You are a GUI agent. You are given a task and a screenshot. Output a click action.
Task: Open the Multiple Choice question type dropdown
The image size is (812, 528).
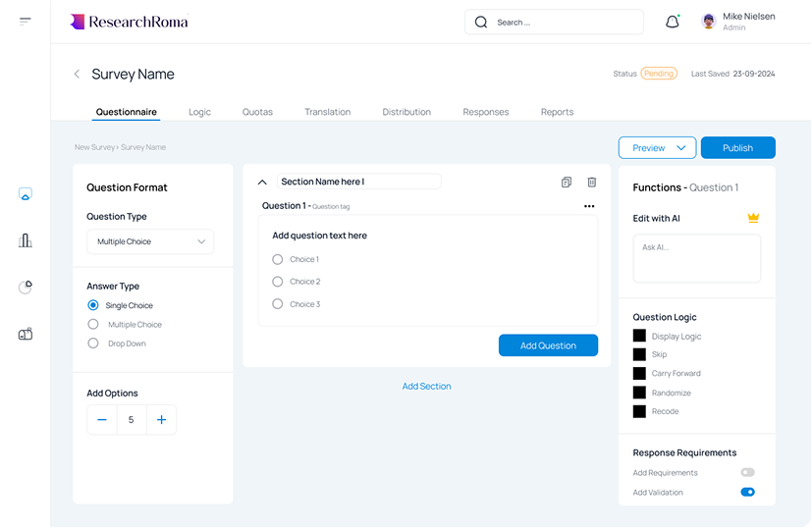click(x=150, y=241)
